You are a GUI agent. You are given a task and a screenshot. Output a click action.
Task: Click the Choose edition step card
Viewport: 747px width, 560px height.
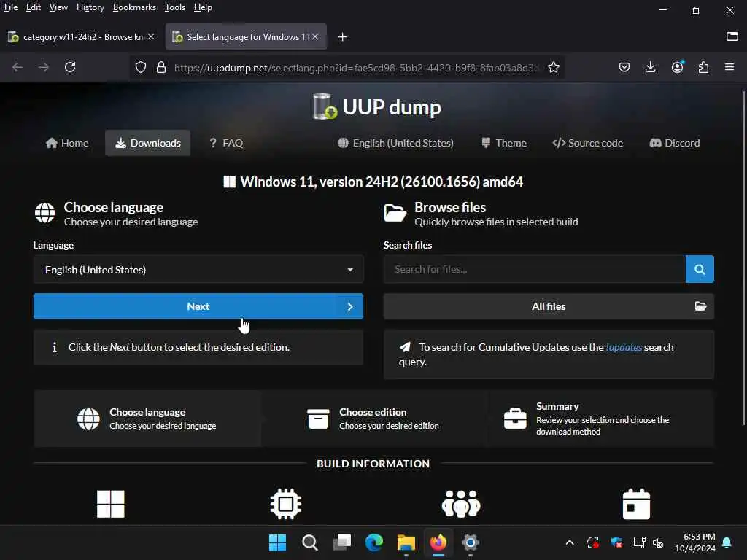tap(374, 419)
